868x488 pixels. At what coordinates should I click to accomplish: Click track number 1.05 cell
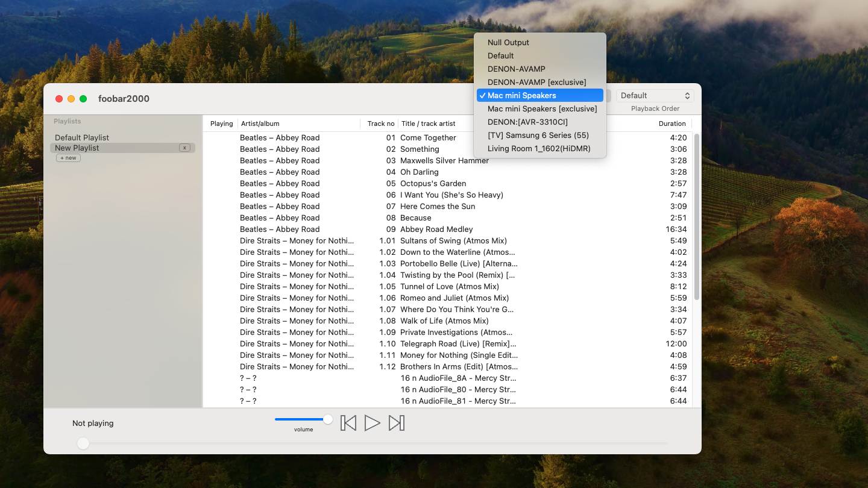[x=388, y=286]
